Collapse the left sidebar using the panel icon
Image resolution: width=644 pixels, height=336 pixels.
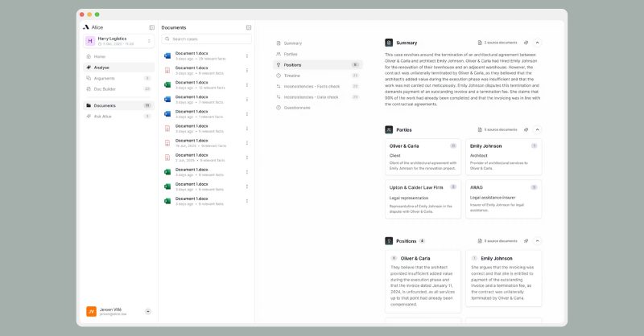point(151,27)
